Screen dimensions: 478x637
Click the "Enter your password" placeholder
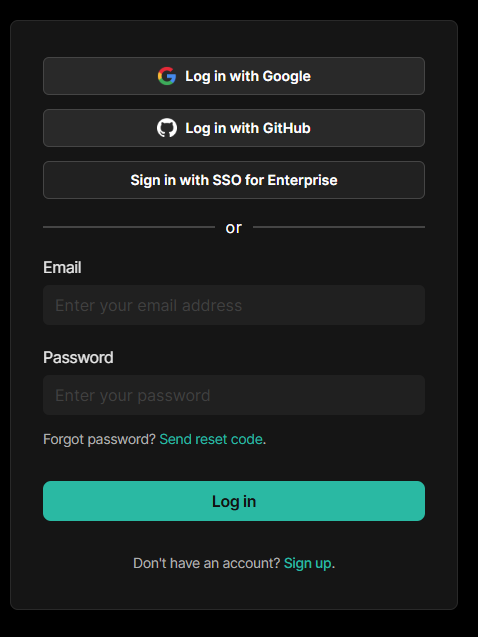[133, 396]
